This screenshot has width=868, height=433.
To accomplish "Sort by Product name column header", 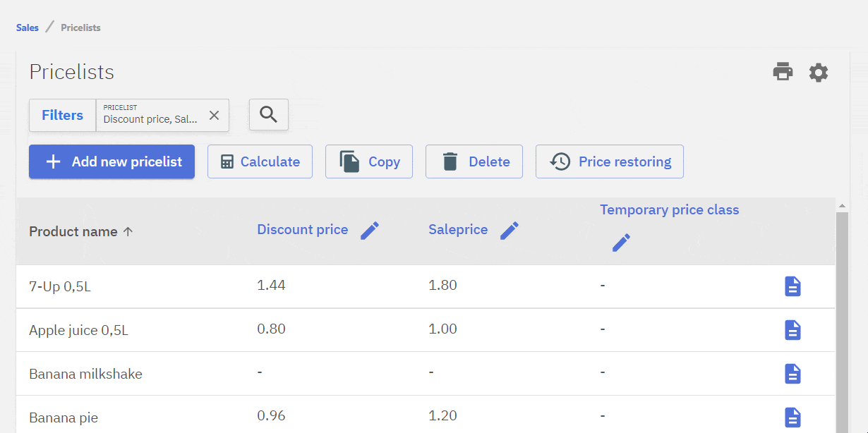I will pyautogui.click(x=73, y=231).
